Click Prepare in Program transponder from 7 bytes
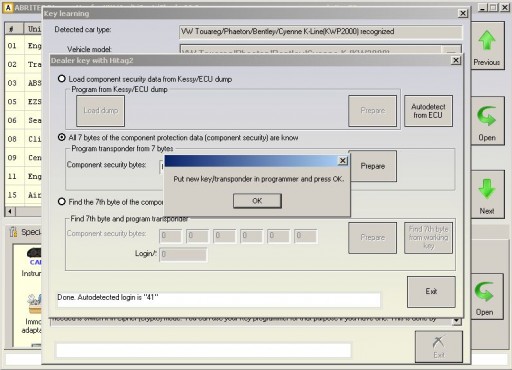512x370 pixels. [x=373, y=166]
